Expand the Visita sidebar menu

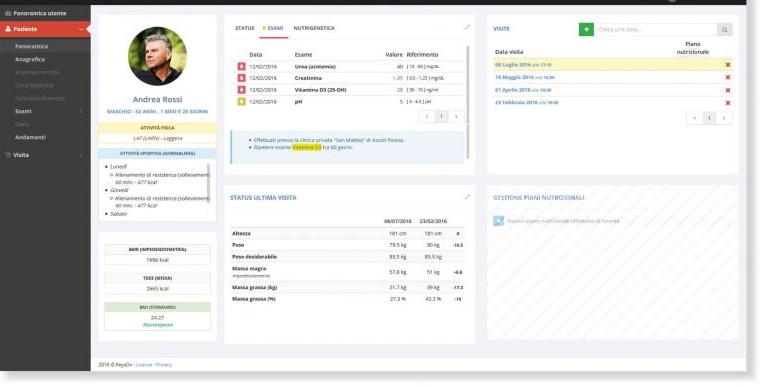point(45,155)
